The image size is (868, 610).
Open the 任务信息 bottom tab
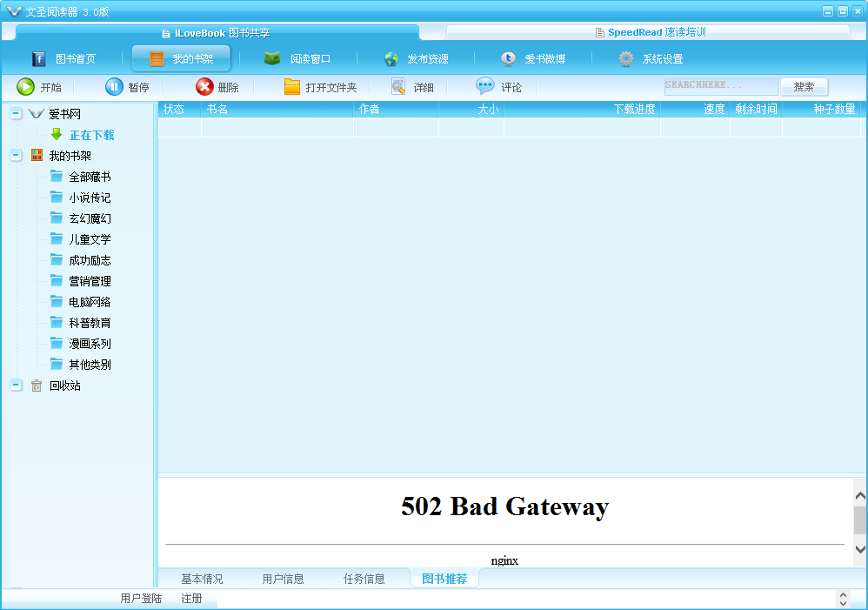click(x=364, y=579)
